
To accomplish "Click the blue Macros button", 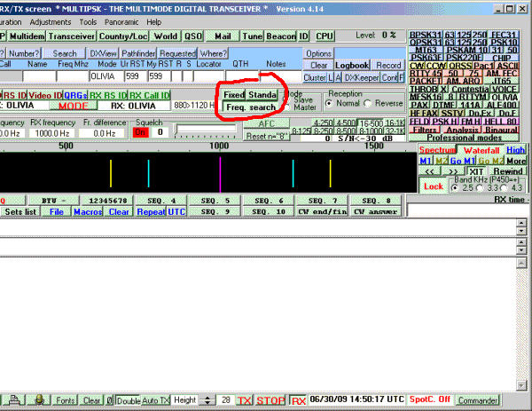I will [x=88, y=211].
